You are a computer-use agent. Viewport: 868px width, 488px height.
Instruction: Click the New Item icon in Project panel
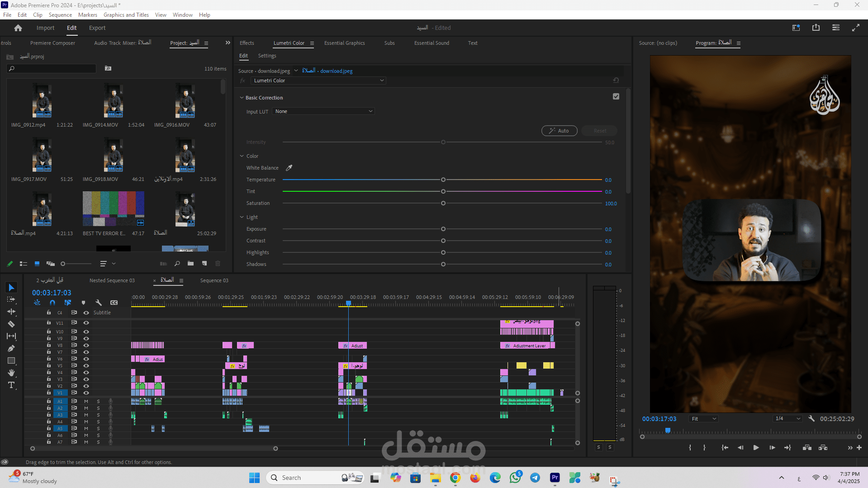[x=204, y=264]
